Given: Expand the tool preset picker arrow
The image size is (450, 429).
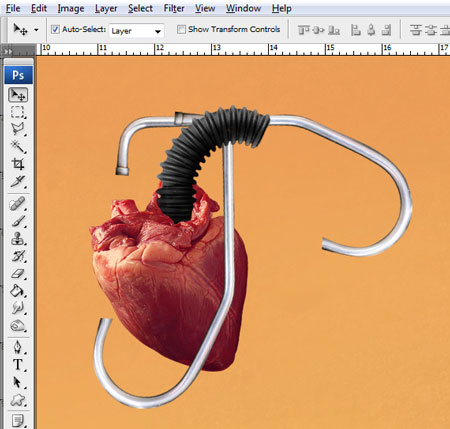Looking at the screenshot, I should (x=36, y=30).
